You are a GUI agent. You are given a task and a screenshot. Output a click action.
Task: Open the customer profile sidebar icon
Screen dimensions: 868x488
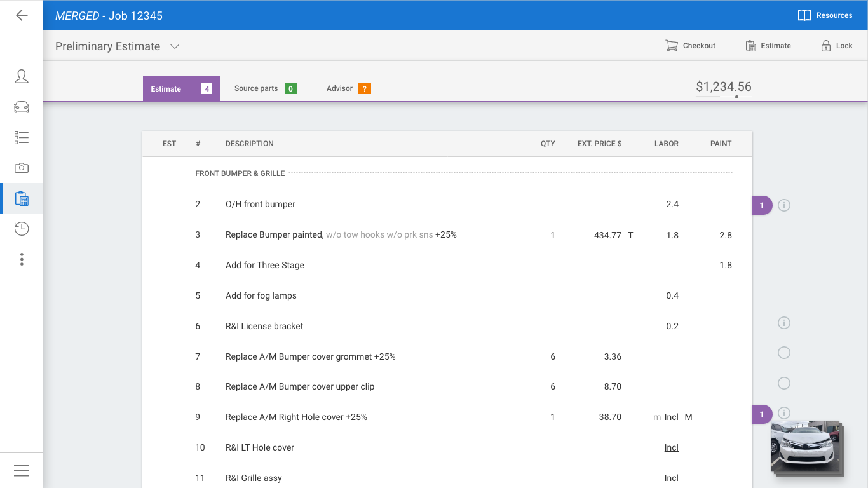(22, 77)
